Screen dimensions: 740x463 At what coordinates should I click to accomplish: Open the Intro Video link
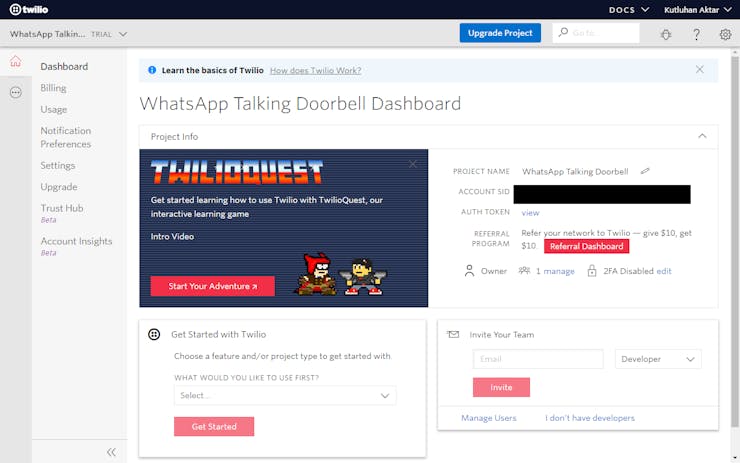tap(172, 236)
